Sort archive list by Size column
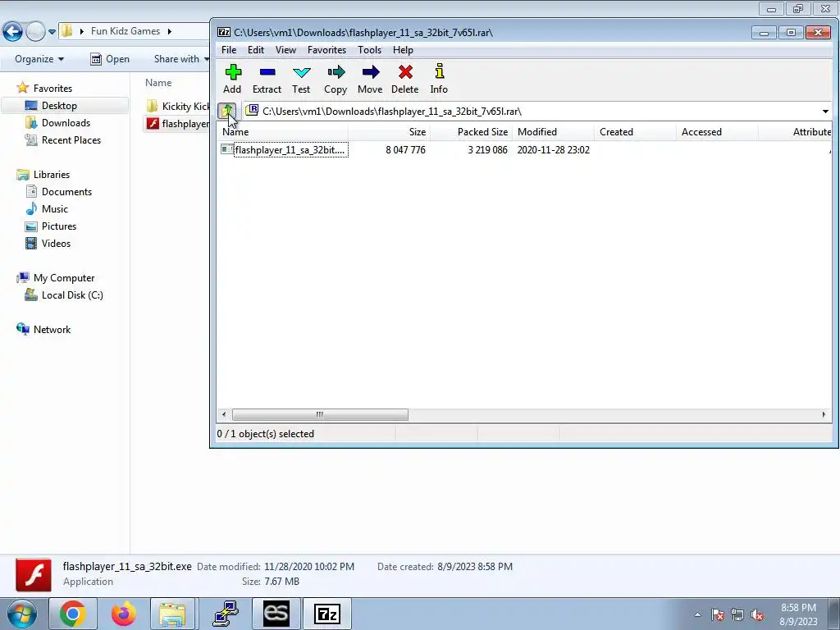840x630 pixels. point(390,132)
